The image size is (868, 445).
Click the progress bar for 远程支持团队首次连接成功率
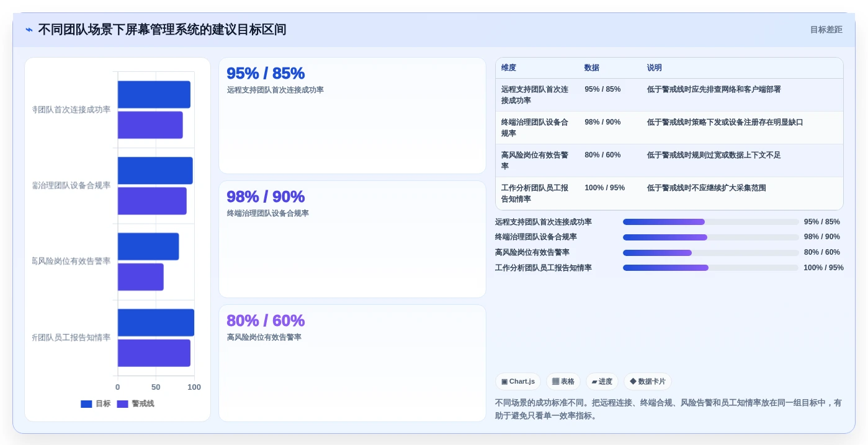(711, 222)
